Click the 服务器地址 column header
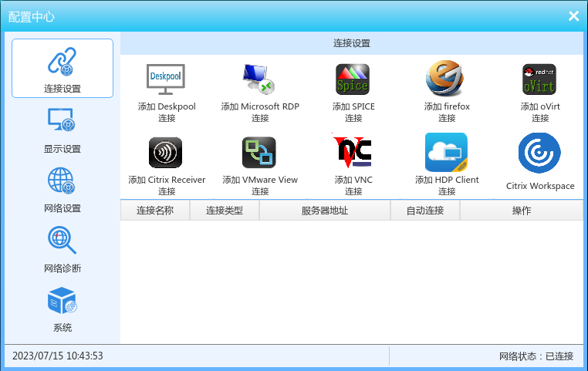This screenshot has width=588, height=371. [325, 211]
